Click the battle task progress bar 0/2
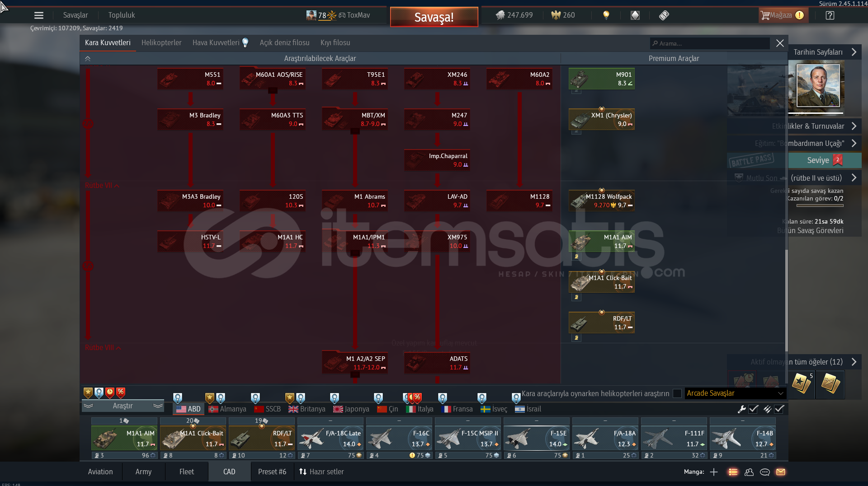This screenshot has height=486, width=868. (x=820, y=206)
